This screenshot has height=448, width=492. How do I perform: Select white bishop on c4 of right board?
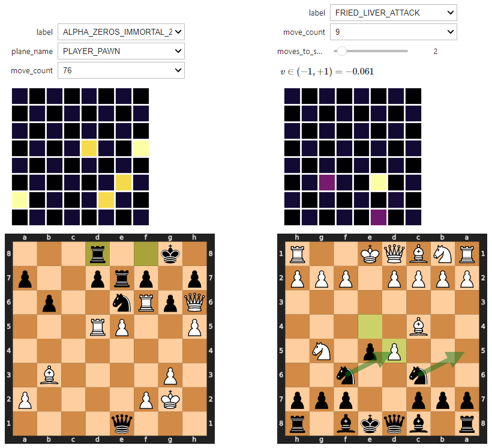pyautogui.click(x=418, y=327)
